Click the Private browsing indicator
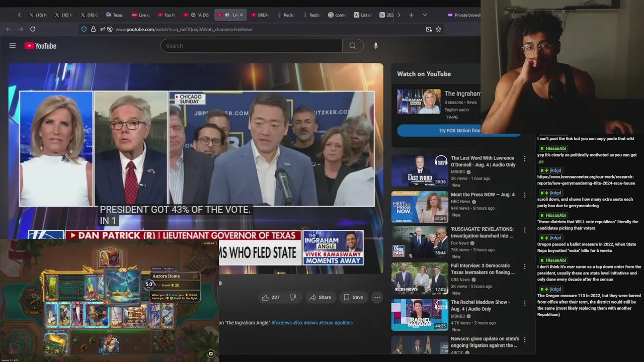 coord(464,15)
